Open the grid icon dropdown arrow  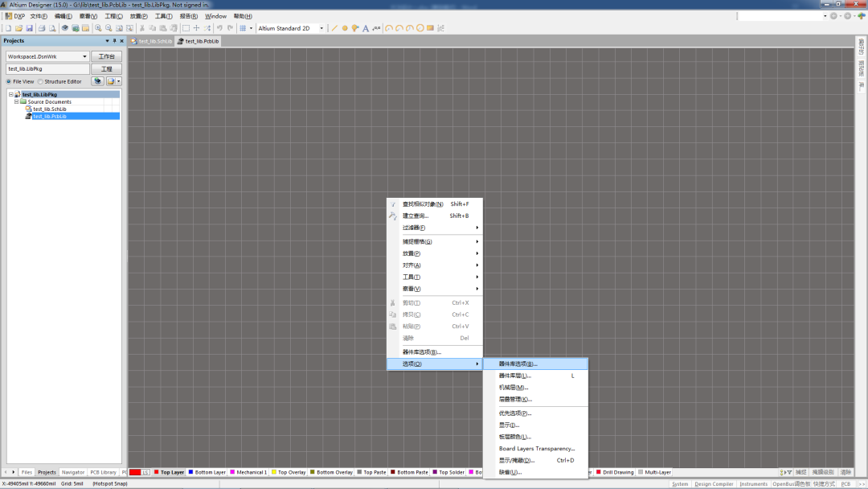pyautogui.click(x=251, y=28)
